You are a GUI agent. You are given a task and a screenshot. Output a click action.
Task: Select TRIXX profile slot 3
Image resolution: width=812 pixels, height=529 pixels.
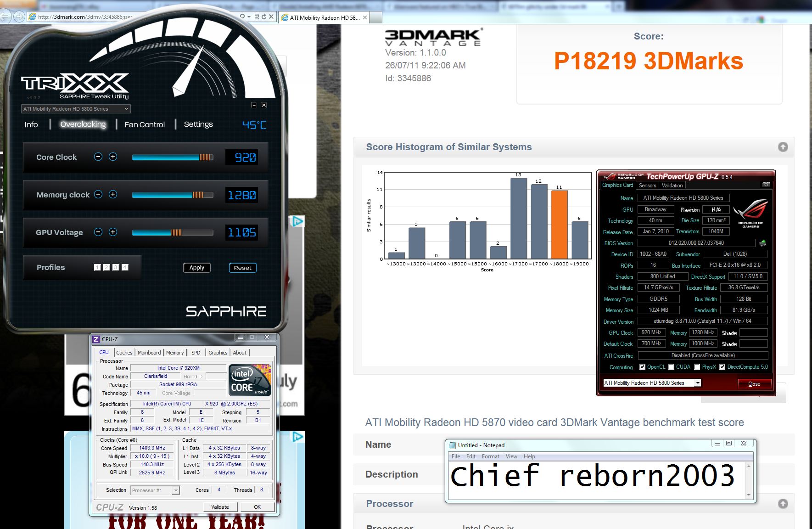(116, 267)
